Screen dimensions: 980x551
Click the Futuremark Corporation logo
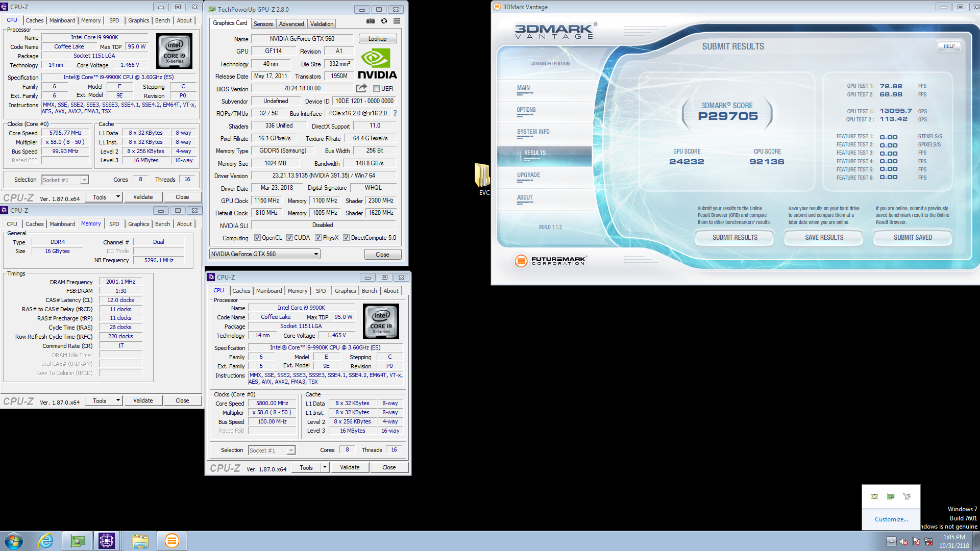click(x=551, y=261)
